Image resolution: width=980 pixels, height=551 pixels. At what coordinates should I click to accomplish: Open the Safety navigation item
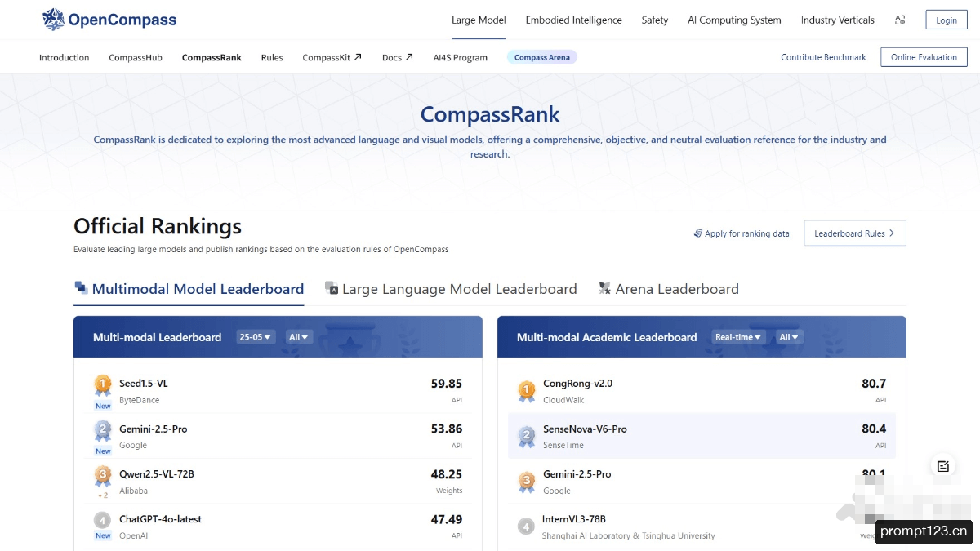coord(655,20)
